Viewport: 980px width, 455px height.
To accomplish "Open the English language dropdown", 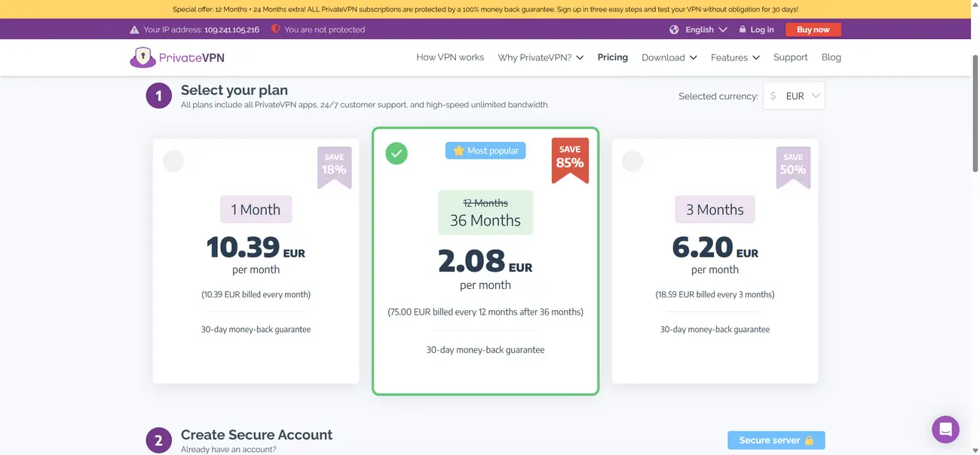I will (706, 29).
